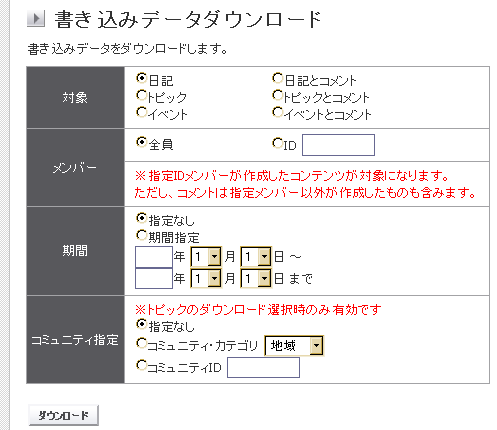Image resolution: width=497 pixels, height=430 pixels.
Task: Select the 日記とコメント radio option
Action: [x=277, y=78]
